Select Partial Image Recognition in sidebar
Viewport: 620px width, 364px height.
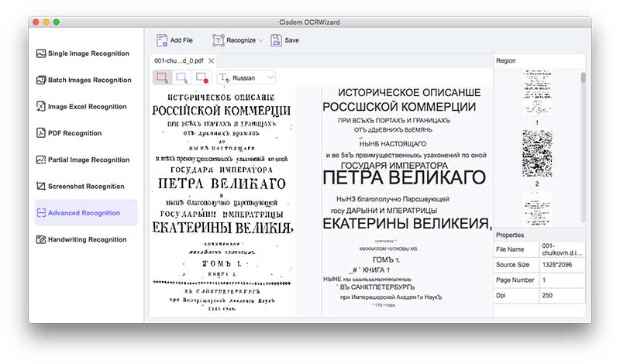point(88,160)
